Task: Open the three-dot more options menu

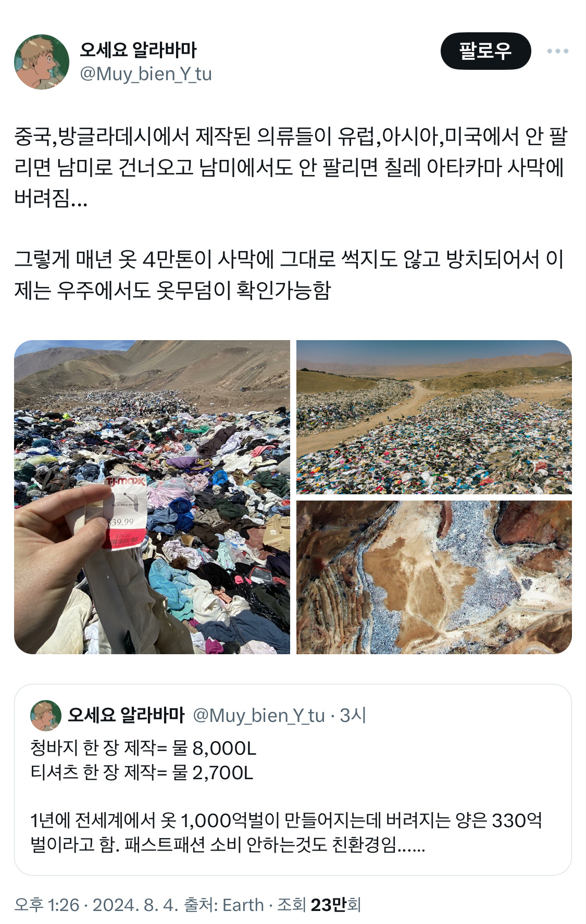Action: coord(557,51)
